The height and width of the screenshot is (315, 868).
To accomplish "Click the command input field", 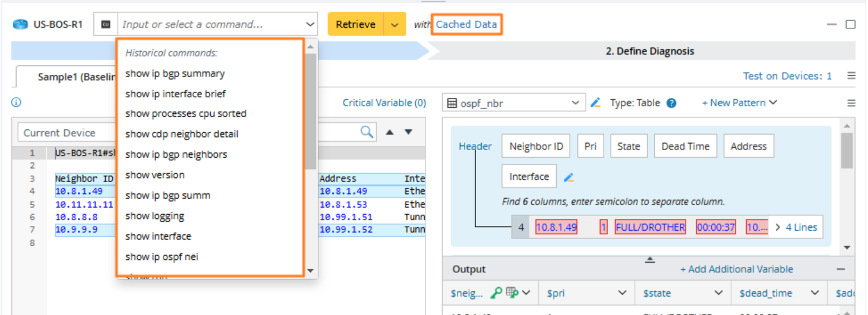I will click(211, 24).
